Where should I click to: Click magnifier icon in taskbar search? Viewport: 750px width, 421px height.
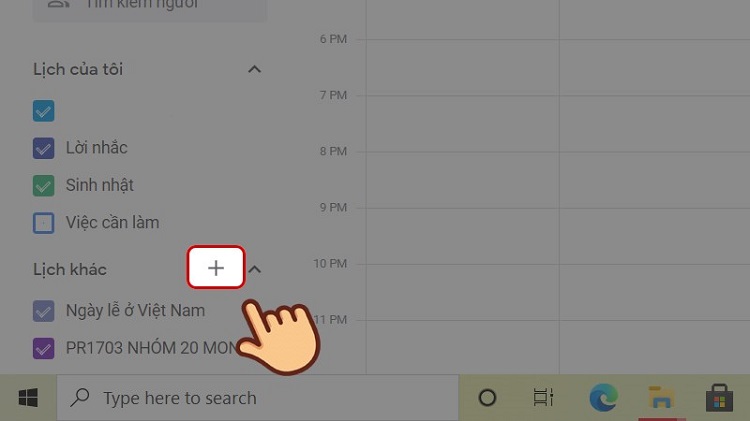[80, 397]
